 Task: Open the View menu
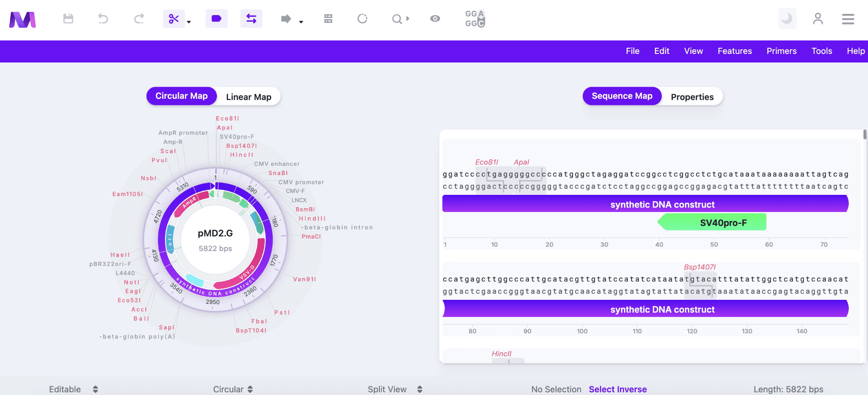click(694, 51)
